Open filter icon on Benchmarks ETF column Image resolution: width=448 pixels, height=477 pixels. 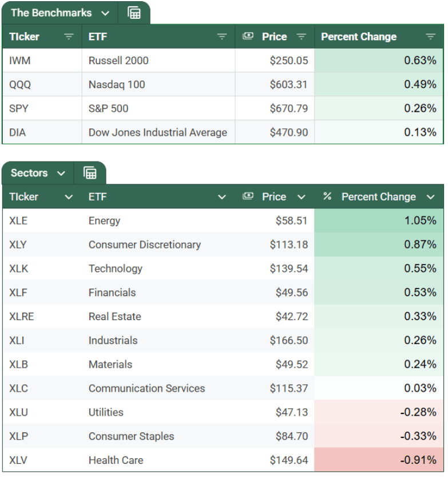pos(222,37)
